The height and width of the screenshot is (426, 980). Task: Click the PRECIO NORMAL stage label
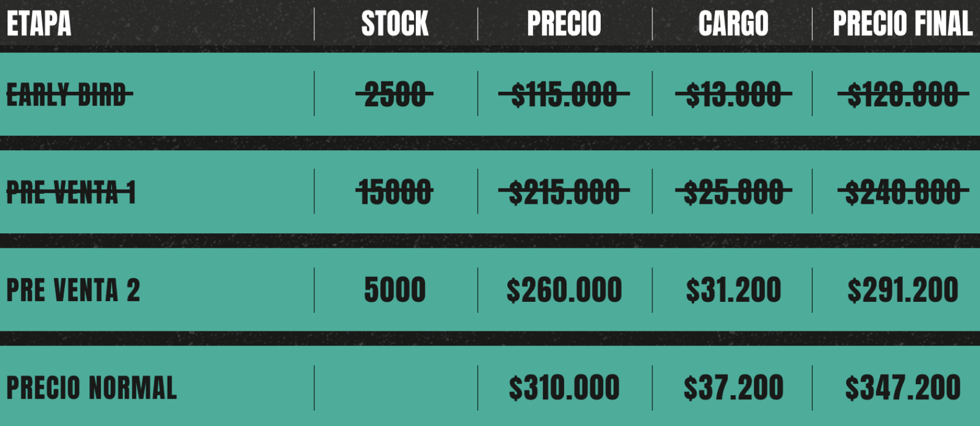click(x=92, y=388)
